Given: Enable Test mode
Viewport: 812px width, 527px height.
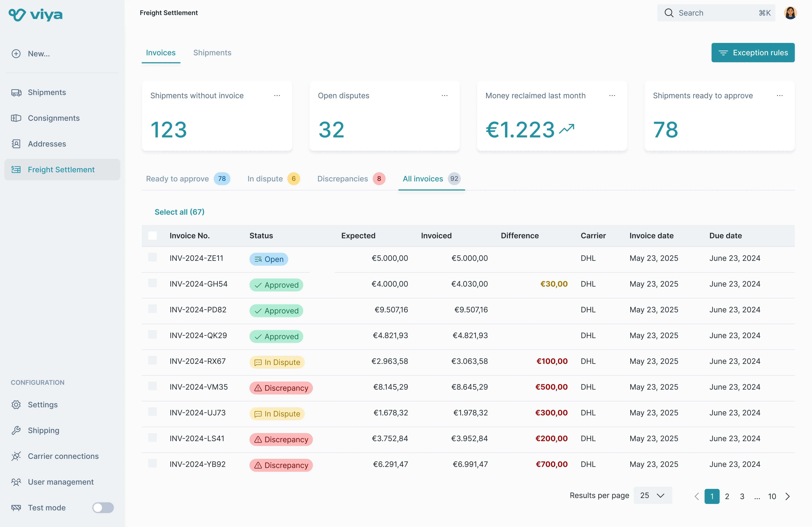Looking at the screenshot, I should (103, 508).
